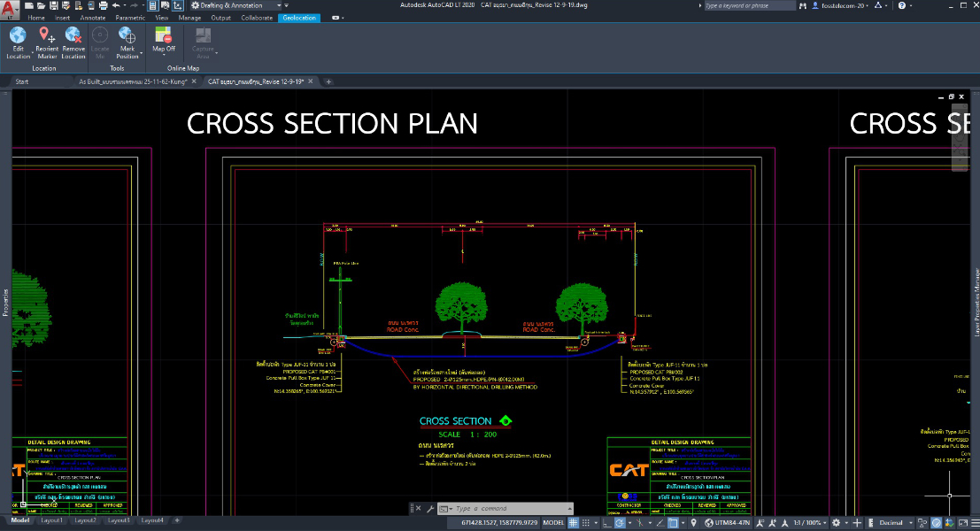
Task: Switch to the Collaborate ribbon tab
Action: pos(257,18)
